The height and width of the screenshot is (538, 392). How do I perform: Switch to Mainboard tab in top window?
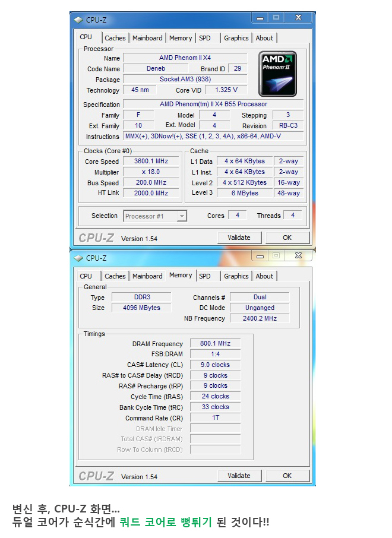click(147, 38)
